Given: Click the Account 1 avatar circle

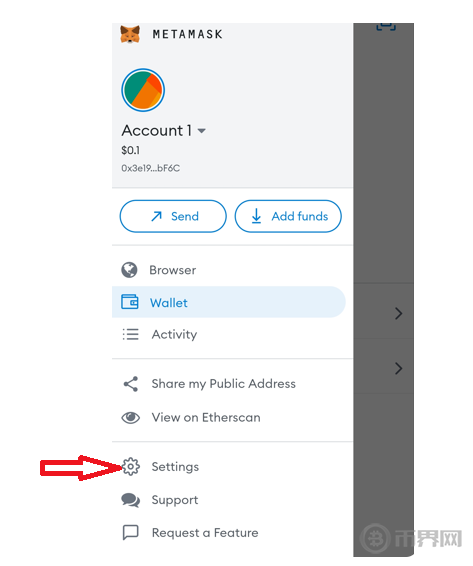Looking at the screenshot, I should [143, 90].
